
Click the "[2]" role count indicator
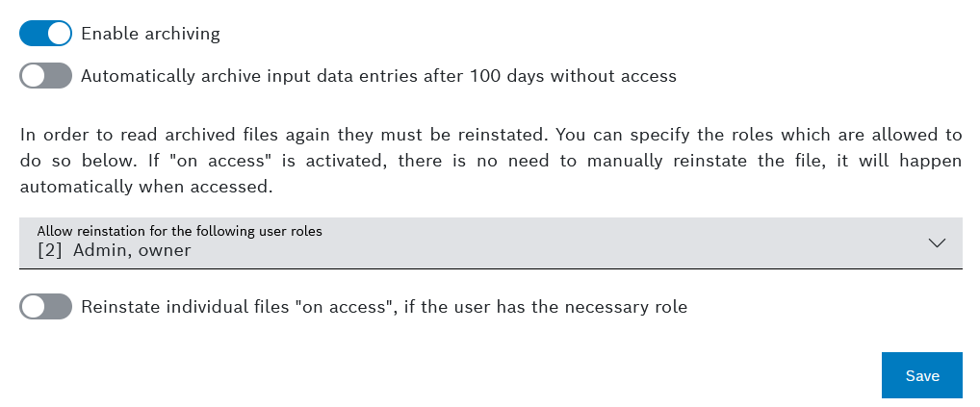pyautogui.click(x=49, y=251)
